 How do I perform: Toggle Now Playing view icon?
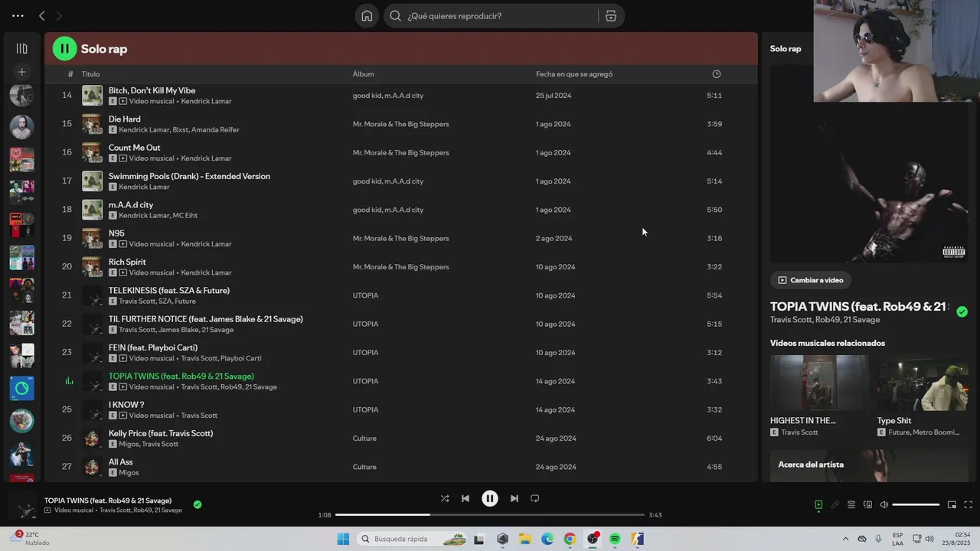click(818, 504)
